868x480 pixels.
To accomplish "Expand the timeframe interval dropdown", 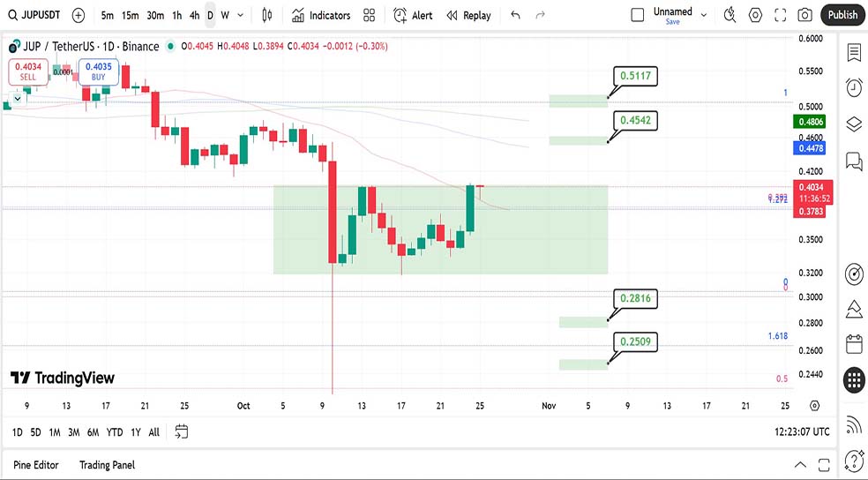I will [x=241, y=15].
